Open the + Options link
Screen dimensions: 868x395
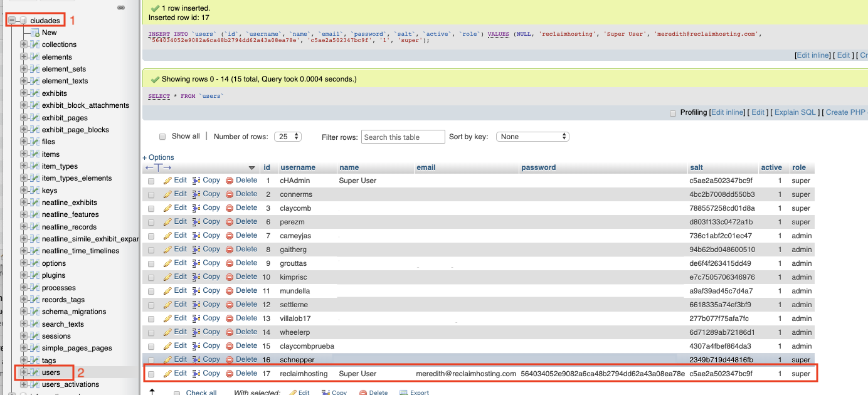(x=158, y=157)
